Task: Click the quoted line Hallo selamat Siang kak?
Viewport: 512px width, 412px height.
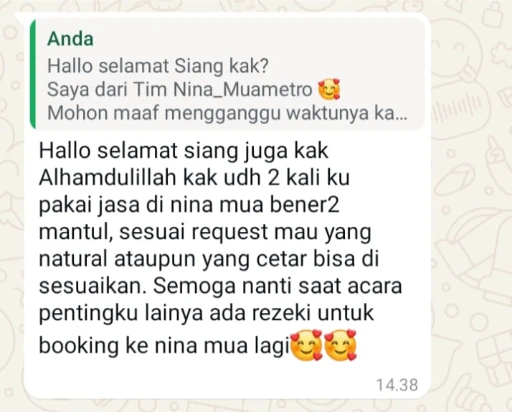Action: click(x=158, y=66)
